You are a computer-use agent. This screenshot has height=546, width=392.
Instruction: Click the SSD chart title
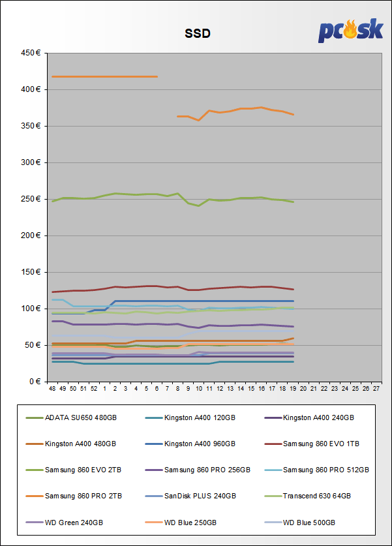click(x=198, y=33)
